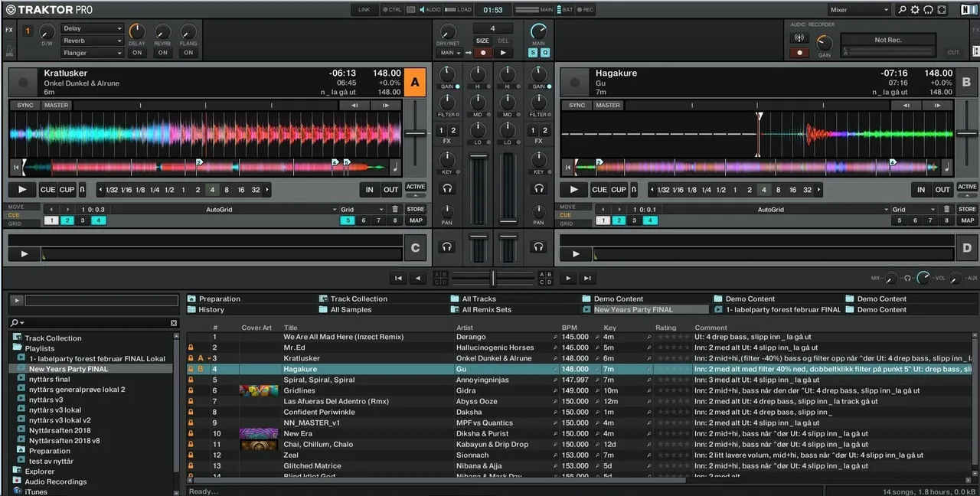Open the browser search options dropdown
The height and width of the screenshot is (496, 980).
pyautogui.click(x=17, y=323)
